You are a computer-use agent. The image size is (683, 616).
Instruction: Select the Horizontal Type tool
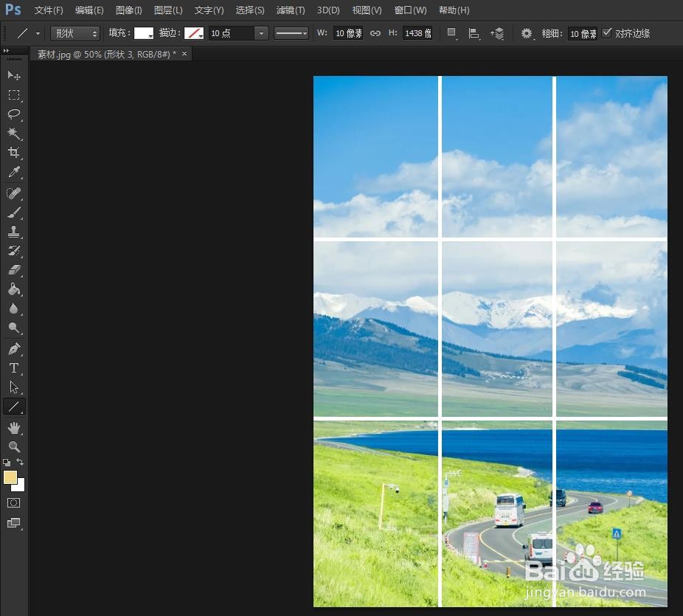point(15,368)
